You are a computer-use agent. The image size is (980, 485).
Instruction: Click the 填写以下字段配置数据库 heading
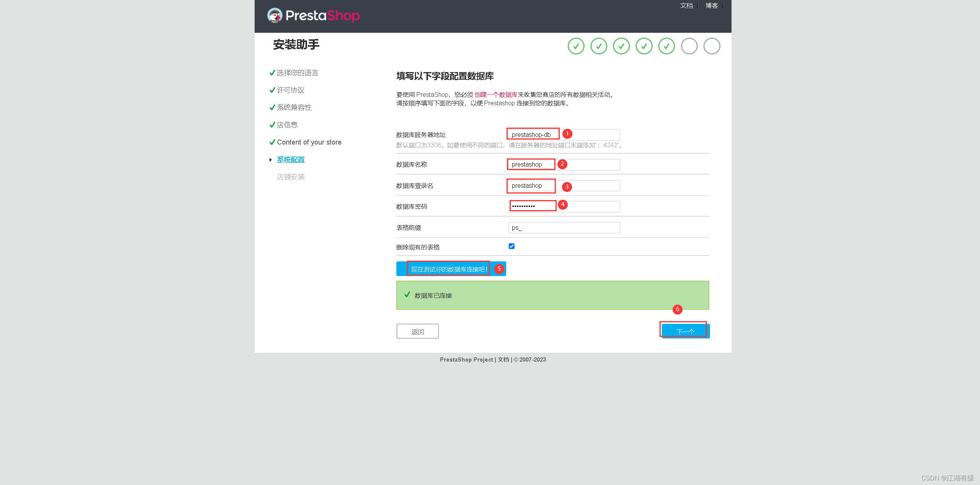click(x=445, y=76)
